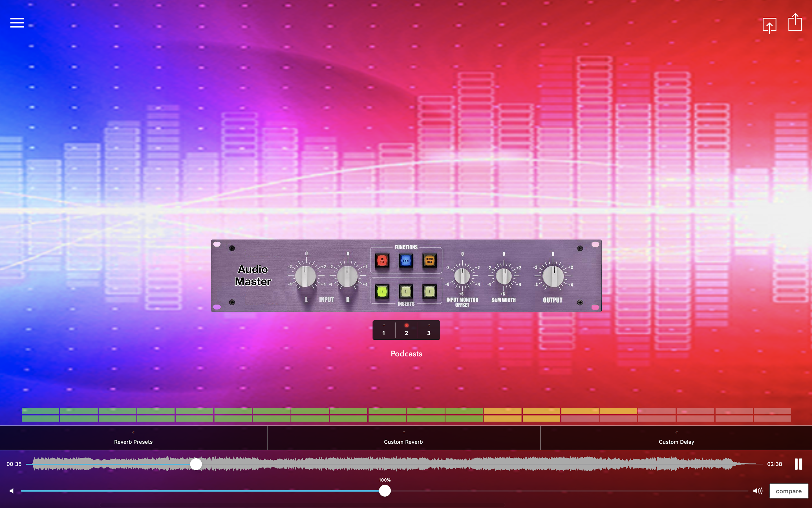This screenshot has height=508, width=812.
Task: Toggle the orange In-Out MON button
Action: pos(429,260)
